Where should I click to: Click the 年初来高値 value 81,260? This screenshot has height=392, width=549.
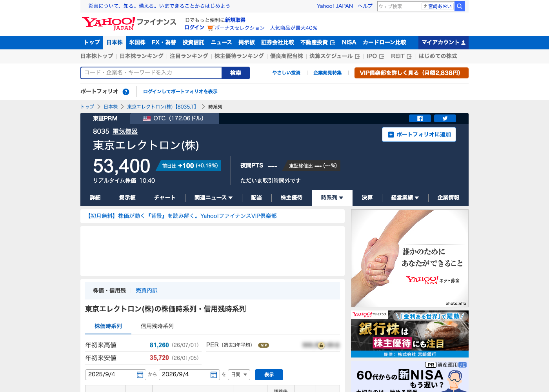pos(159,345)
